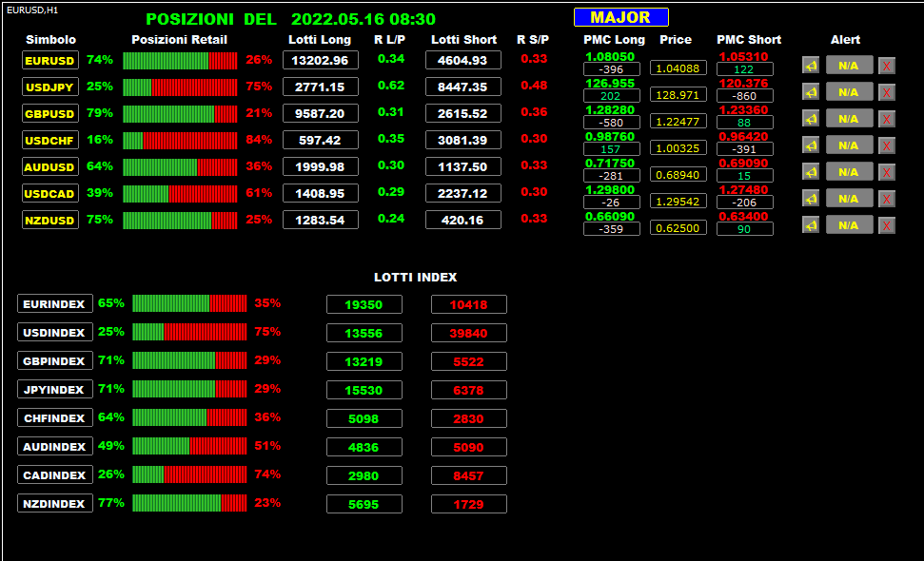This screenshot has height=561, width=924.
Task: Click the EURUSD Lotti Long field 13202.96
Action: [320, 60]
